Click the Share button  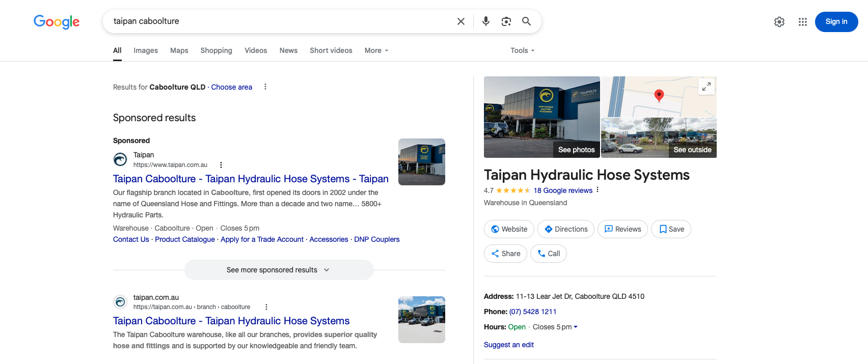(505, 254)
